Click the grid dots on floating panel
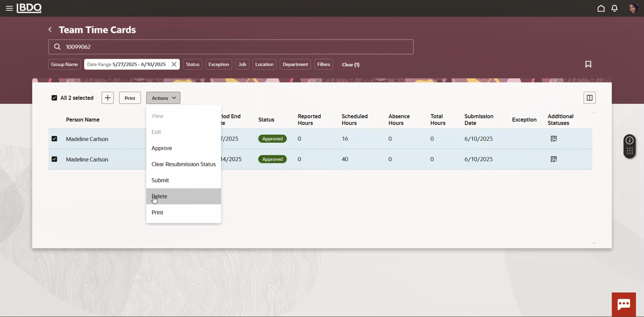The width and height of the screenshot is (644, 317). tap(630, 151)
